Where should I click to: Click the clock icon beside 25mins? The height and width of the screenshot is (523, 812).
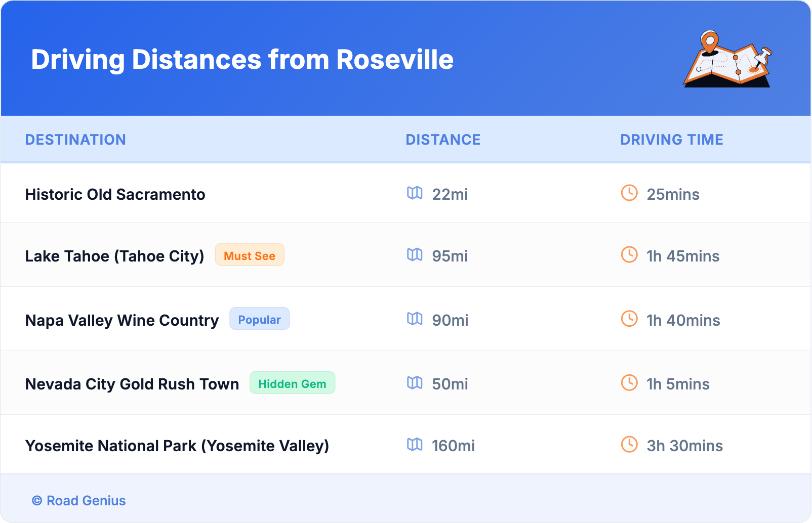[x=629, y=193]
